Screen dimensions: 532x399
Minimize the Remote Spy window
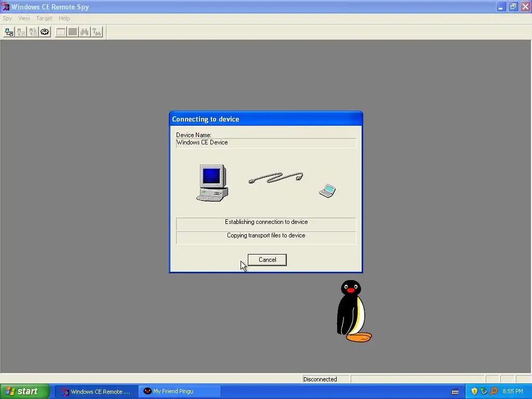(x=501, y=6)
